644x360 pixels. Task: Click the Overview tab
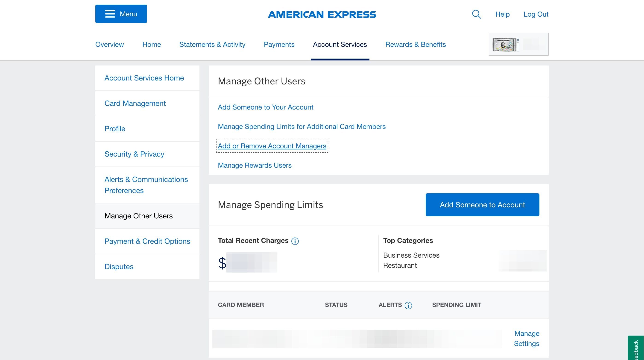pos(109,44)
